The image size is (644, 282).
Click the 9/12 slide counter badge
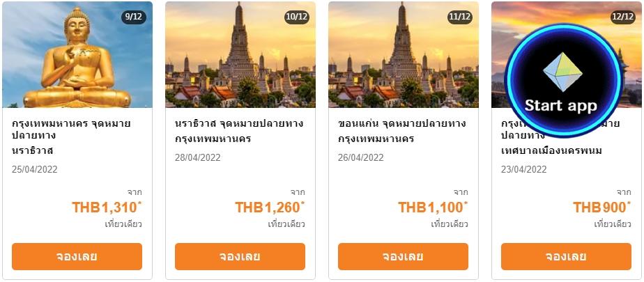(x=134, y=17)
